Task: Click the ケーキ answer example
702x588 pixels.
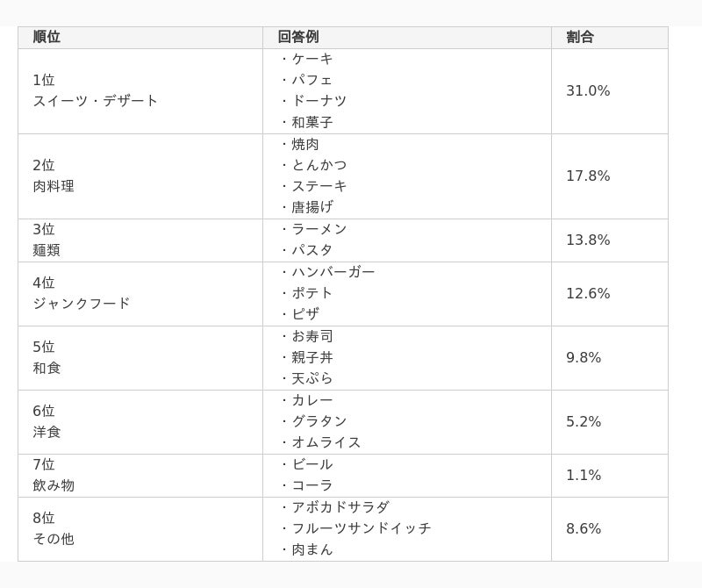Action: click(x=312, y=59)
